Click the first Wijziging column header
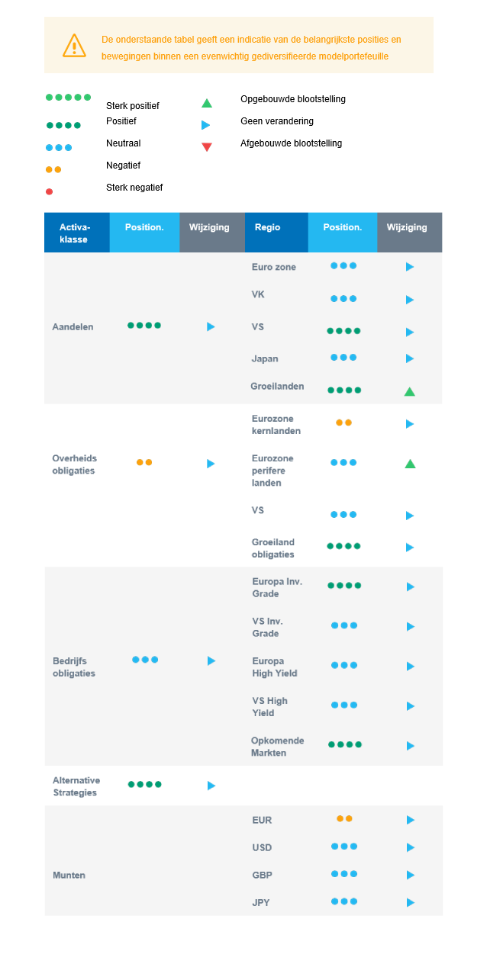This screenshot has width=487, height=980. 208,227
